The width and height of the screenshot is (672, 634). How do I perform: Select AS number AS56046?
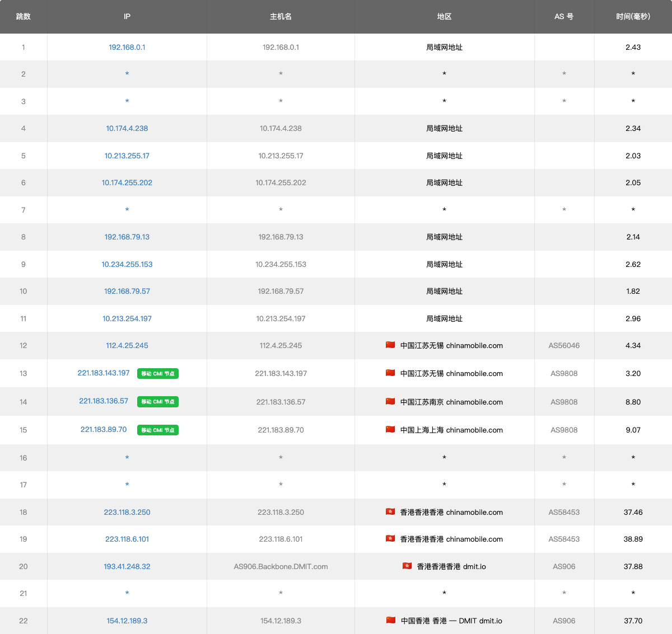coord(564,345)
